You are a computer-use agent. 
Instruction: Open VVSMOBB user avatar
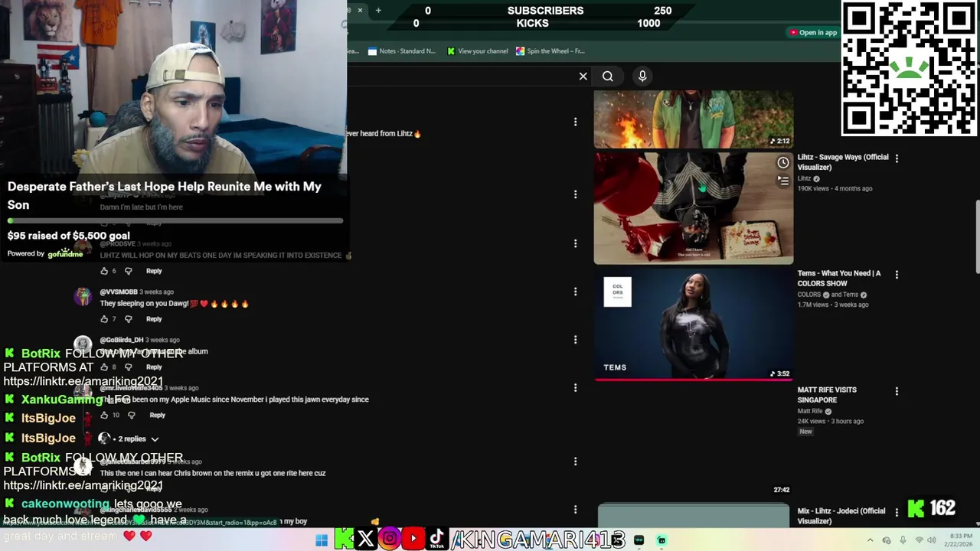tap(83, 297)
